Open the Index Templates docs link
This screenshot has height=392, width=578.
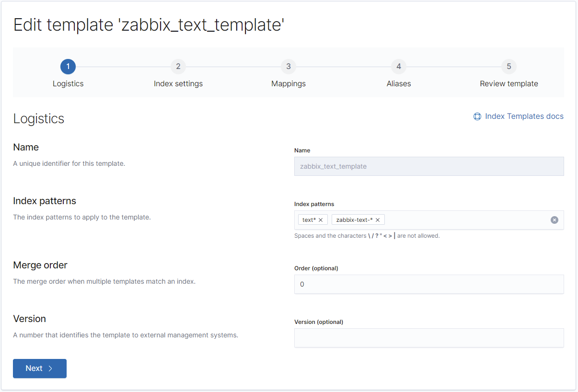click(524, 116)
